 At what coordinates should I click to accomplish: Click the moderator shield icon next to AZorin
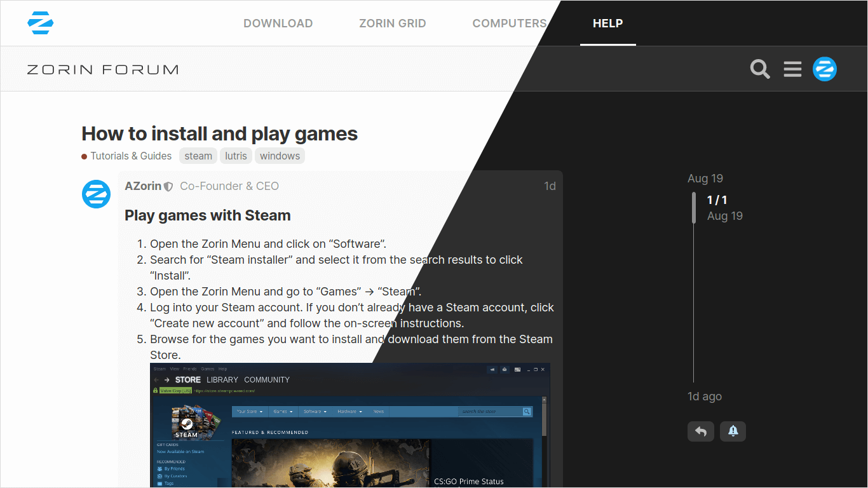pos(168,187)
